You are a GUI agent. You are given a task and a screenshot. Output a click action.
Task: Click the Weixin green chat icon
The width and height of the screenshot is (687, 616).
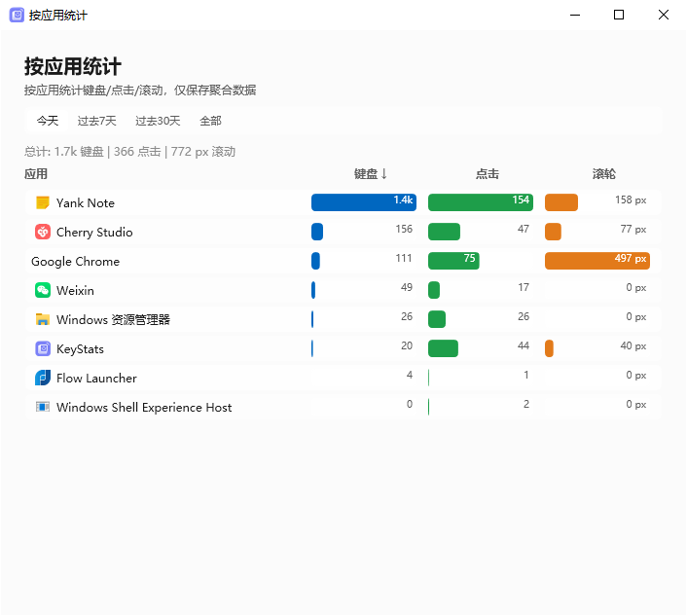pyautogui.click(x=43, y=290)
